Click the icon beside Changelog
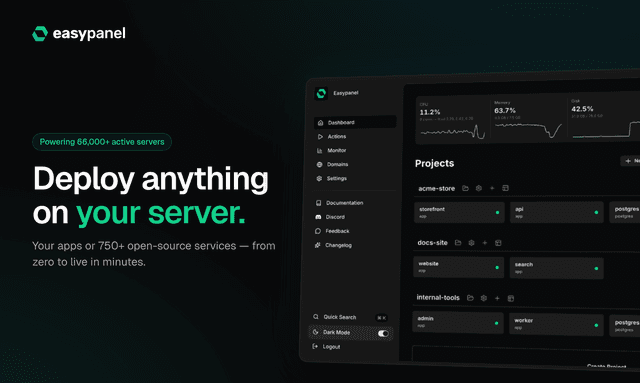 click(318, 245)
